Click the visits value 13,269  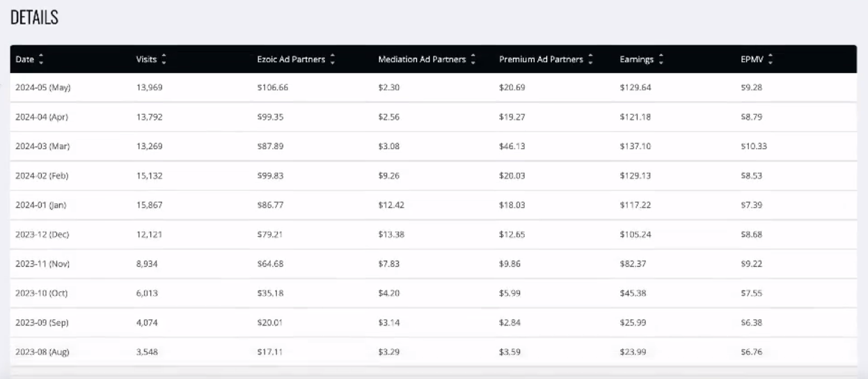pyautogui.click(x=149, y=146)
